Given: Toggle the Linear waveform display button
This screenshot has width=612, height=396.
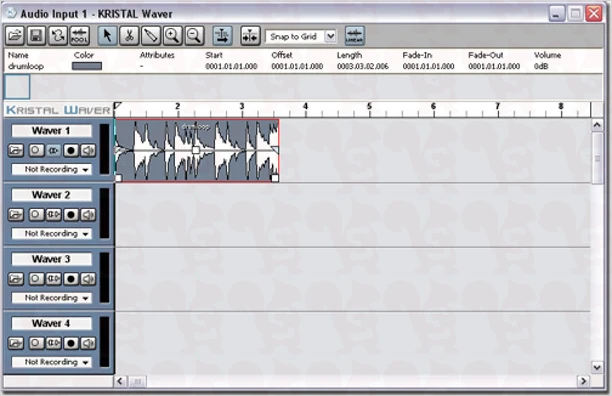Looking at the screenshot, I should click(354, 36).
